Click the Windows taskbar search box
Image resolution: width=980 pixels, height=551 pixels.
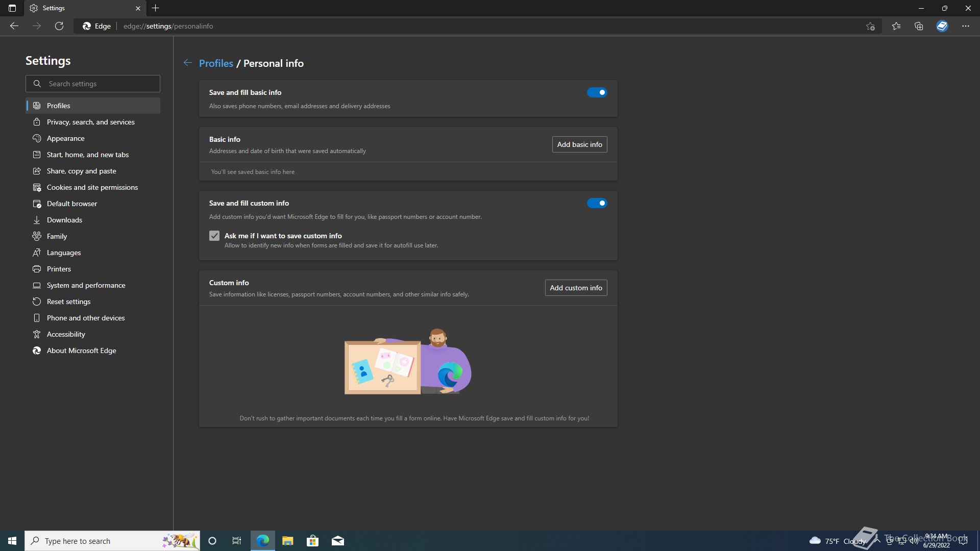click(x=112, y=541)
